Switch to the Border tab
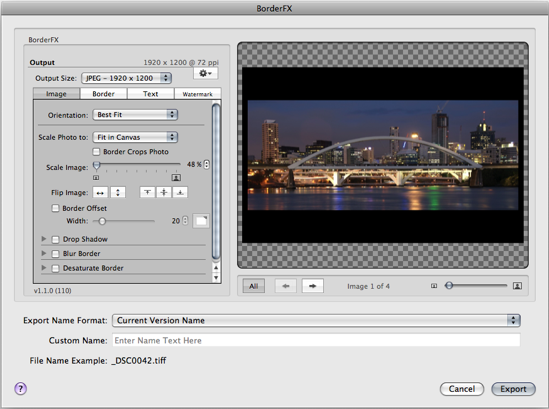 coord(103,94)
